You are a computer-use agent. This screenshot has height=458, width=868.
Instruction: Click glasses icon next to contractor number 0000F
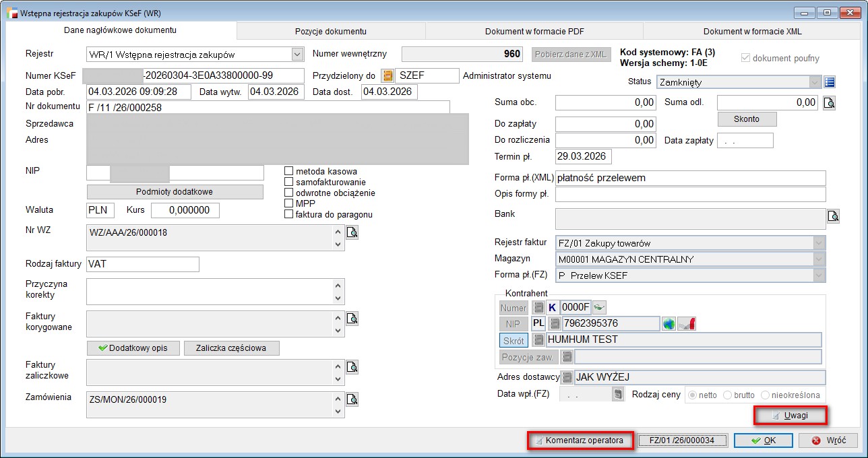click(x=599, y=308)
